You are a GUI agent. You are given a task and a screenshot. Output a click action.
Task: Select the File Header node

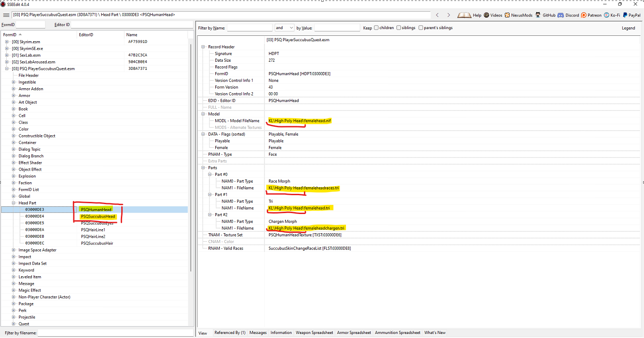(x=29, y=75)
